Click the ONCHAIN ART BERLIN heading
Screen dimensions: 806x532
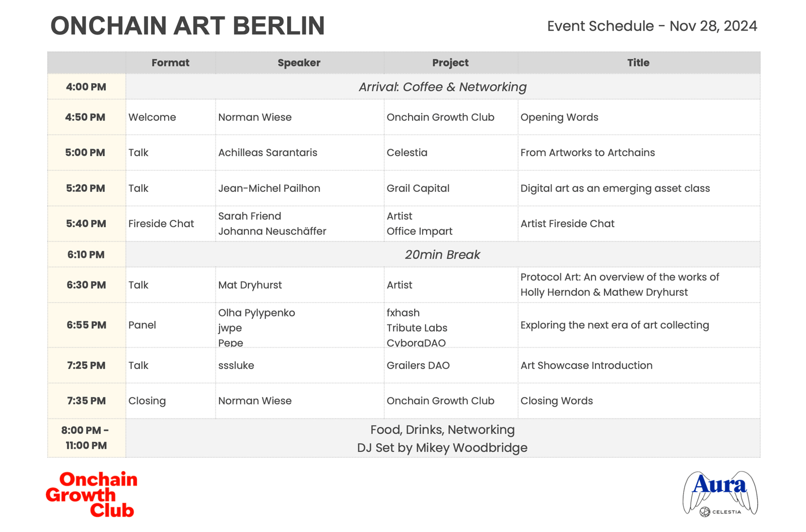point(187,26)
